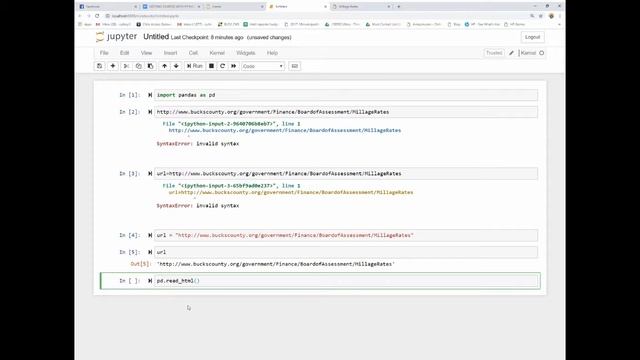The height and width of the screenshot is (360, 640).
Task: Click the second SyntaxError message under In [3]
Action: 198,206
